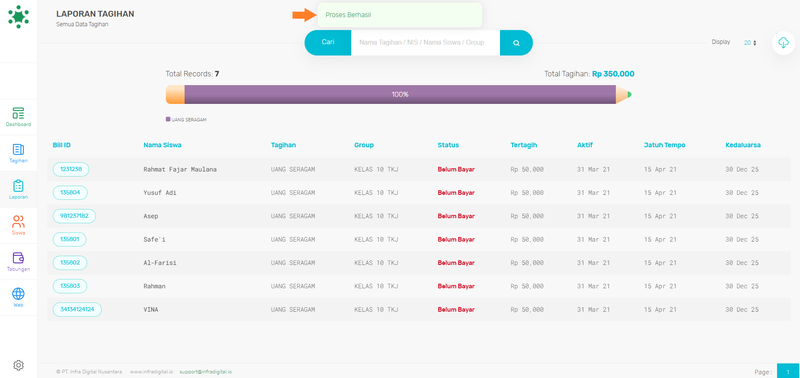This screenshot has width=800, height=378.
Task: Open Bill ID 135803
Action: pos(70,286)
